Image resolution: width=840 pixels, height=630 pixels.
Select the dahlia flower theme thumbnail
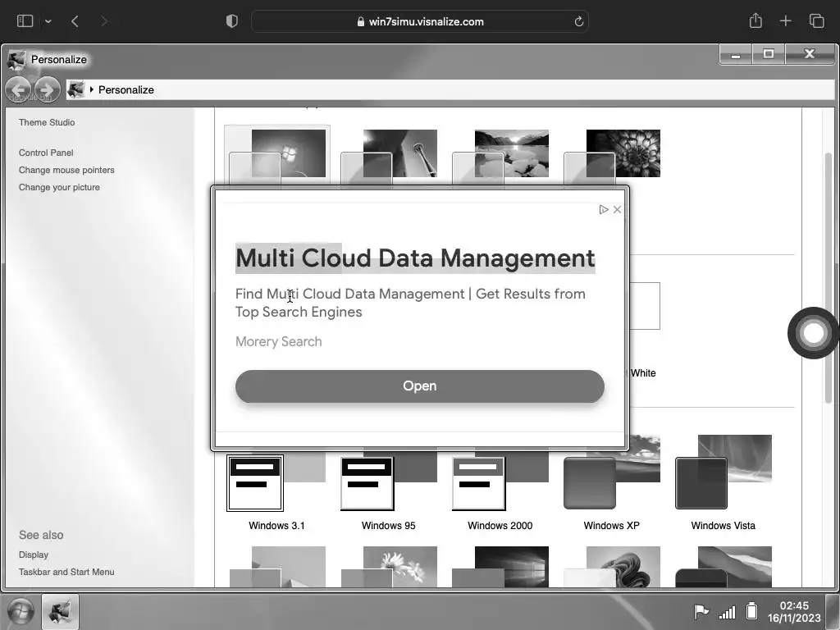tap(612, 157)
